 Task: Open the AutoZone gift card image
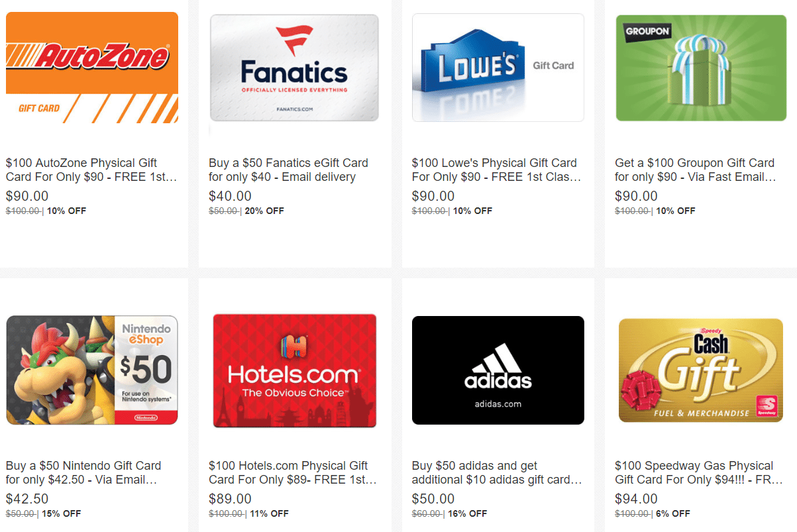[92, 68]
